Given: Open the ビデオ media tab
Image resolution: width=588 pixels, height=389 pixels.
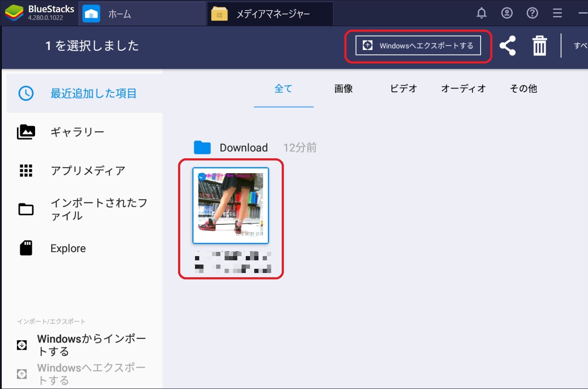Looking at the screenshot, I should [403, 88].
